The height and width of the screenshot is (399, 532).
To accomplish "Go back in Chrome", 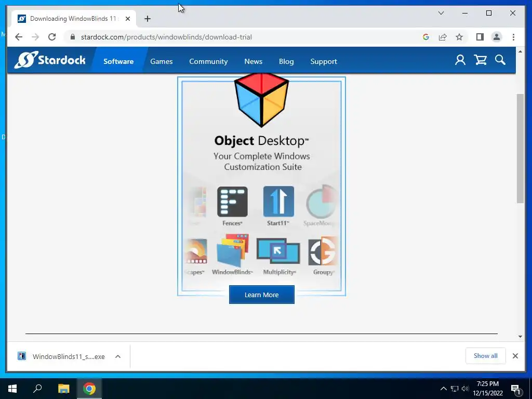I will [x=19, y=37].
